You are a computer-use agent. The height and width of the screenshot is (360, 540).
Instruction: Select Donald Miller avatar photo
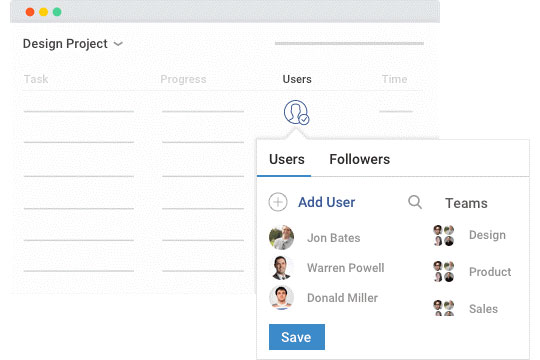pos(281,298)
